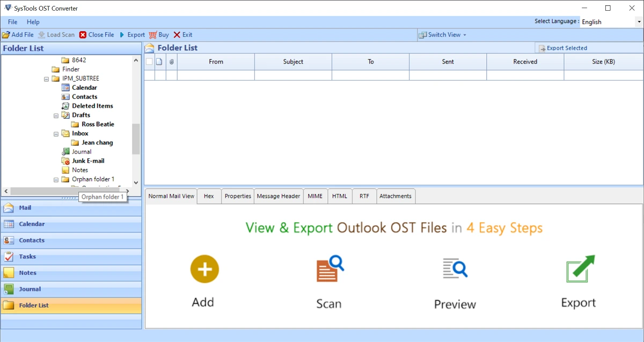This screenshot has height=342, width=644.
Task: Select the Contacts folder in the tree
Action: point(85,97)
